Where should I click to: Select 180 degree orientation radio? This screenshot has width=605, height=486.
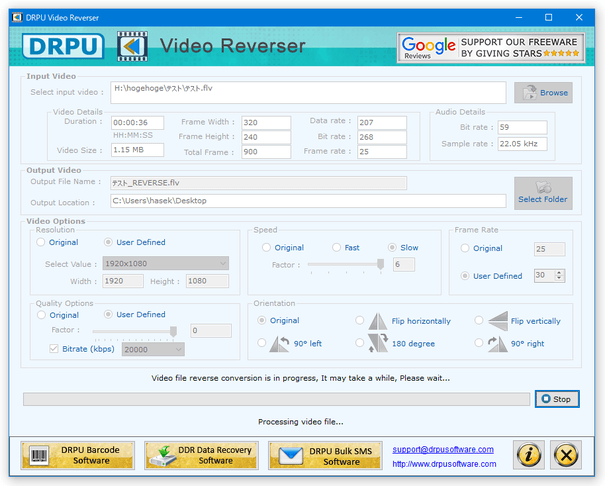[360, 343]
